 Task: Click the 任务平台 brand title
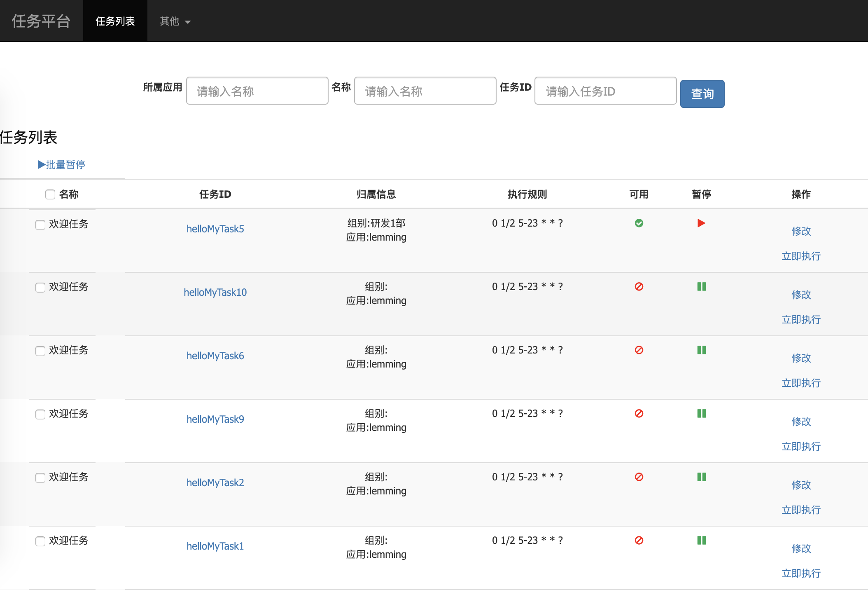tap(41, 21)
